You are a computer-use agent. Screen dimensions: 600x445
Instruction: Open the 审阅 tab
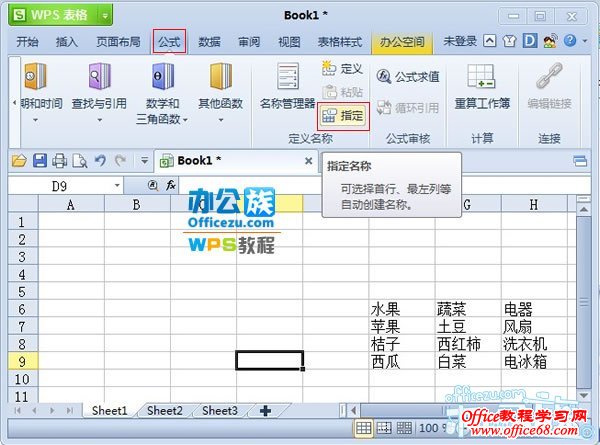tap(249, 41)
